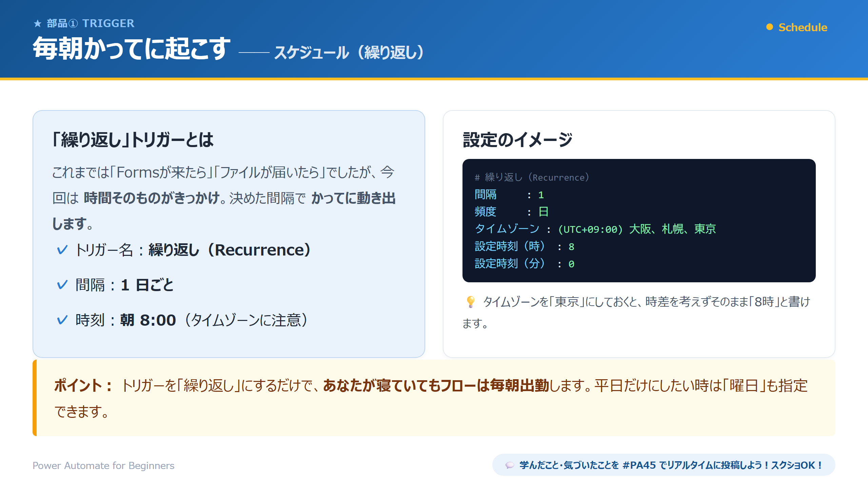868x488 pixels.
Task: Click the yellow dot beside Schedule
Action: [x=769, y=27]
